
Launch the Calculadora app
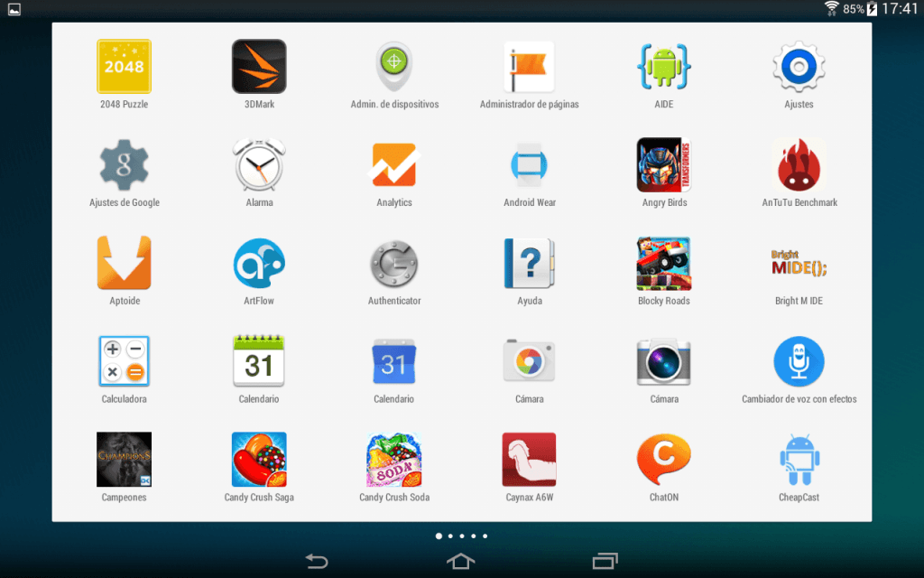(124, 360)
